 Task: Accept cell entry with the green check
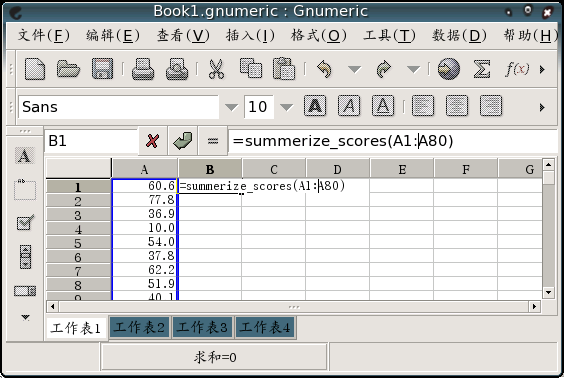pos(183,141)
